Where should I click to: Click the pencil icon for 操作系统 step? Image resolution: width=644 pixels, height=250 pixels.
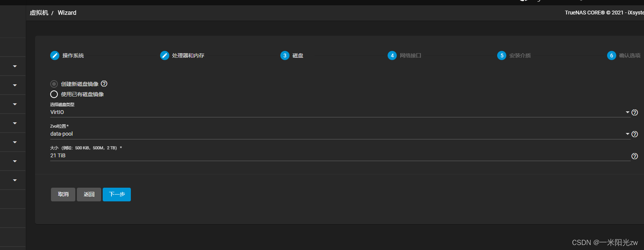(x=55, y=55)
